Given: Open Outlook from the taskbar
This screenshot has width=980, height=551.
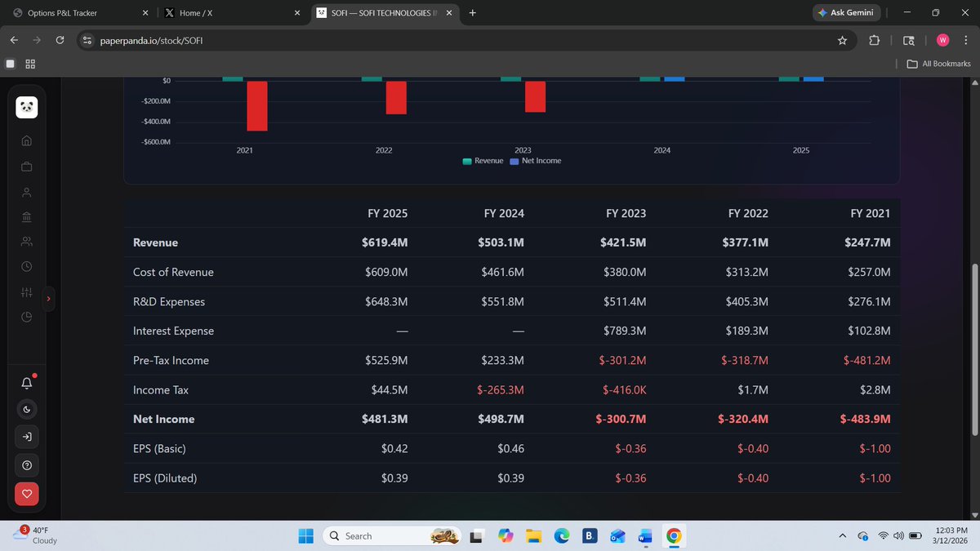Looking at the screenshot, I should coord(617,535).
